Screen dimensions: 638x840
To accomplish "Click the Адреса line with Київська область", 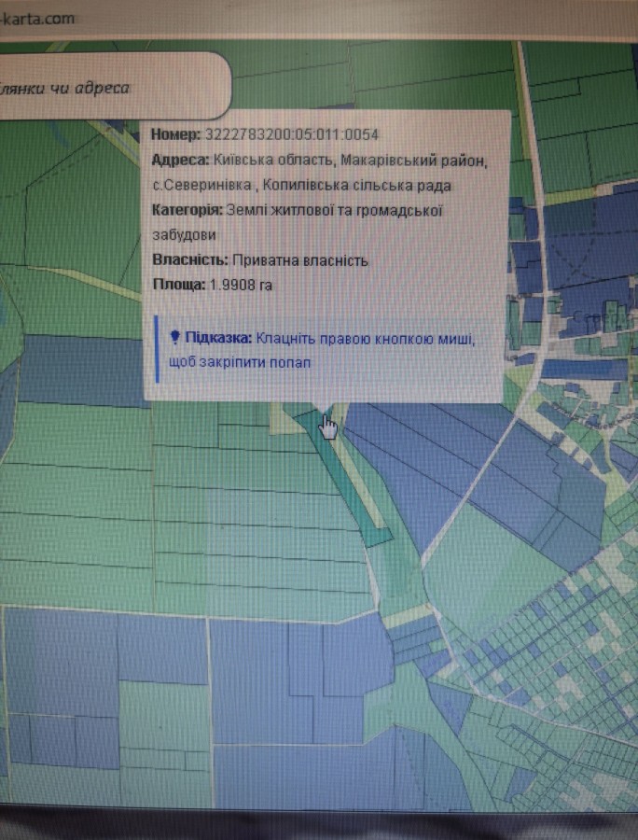I will click(317, 161).
